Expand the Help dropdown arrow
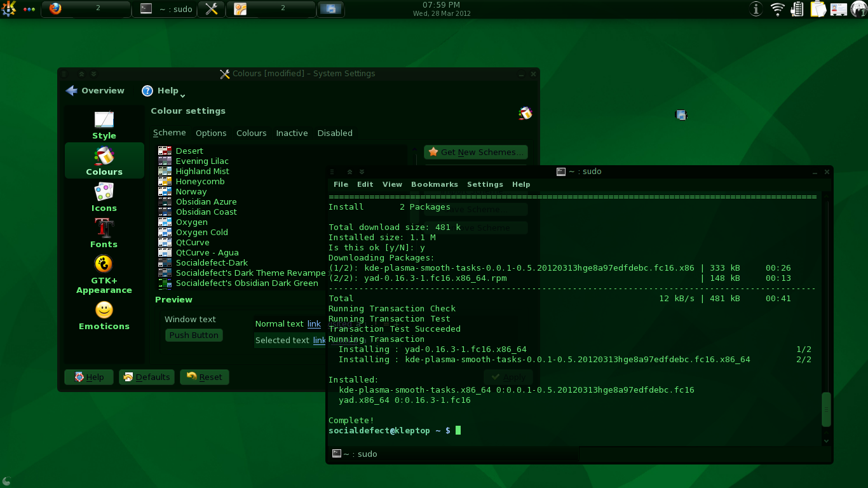 182,96
